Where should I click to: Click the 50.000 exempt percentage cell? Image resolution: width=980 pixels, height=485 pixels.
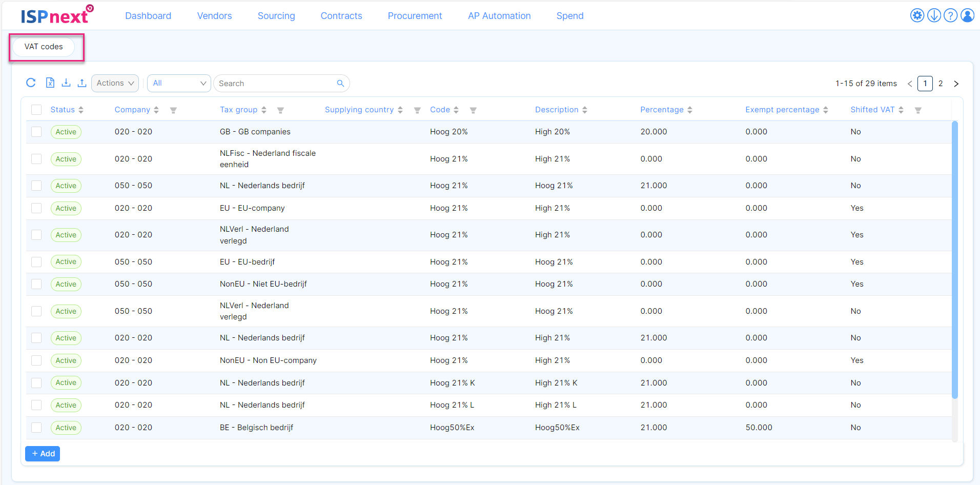coord(759,428)
